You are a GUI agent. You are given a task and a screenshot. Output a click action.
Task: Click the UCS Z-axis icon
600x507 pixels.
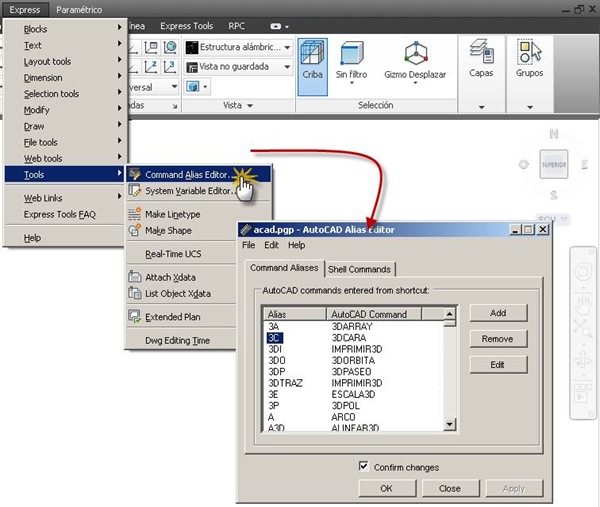pos(151,67)
